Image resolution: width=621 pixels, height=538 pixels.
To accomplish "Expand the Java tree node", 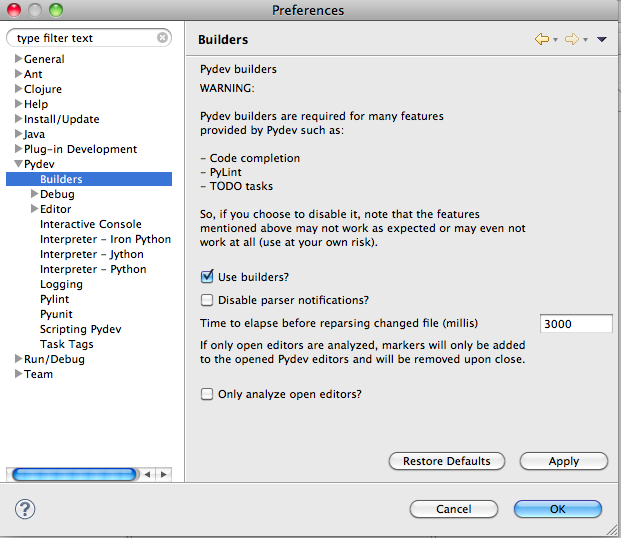I will (18, 134).
